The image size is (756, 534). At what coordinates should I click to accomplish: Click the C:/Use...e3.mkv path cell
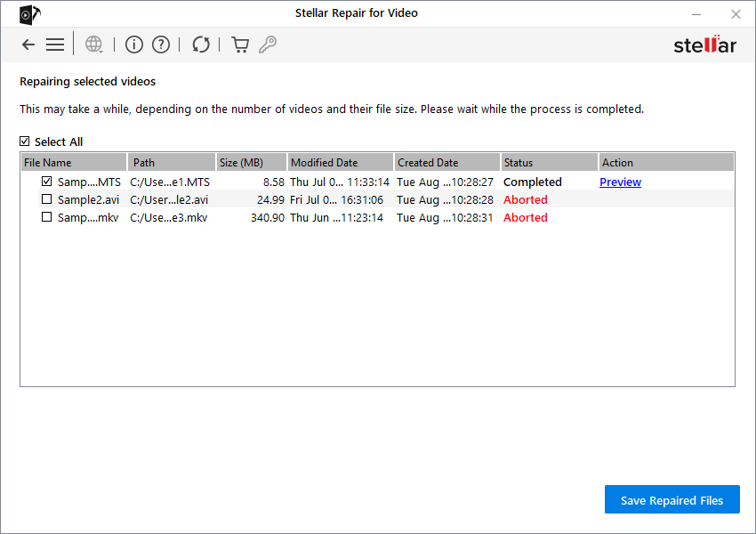pos(169,217)
